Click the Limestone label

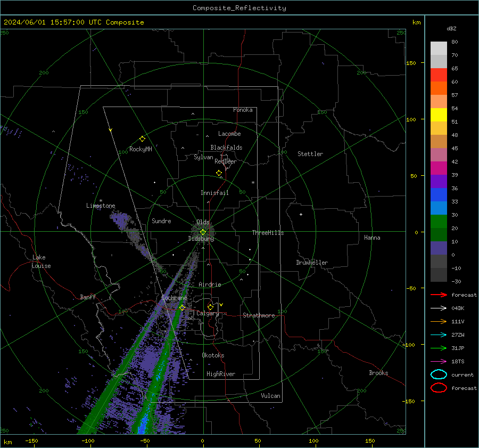101,206
